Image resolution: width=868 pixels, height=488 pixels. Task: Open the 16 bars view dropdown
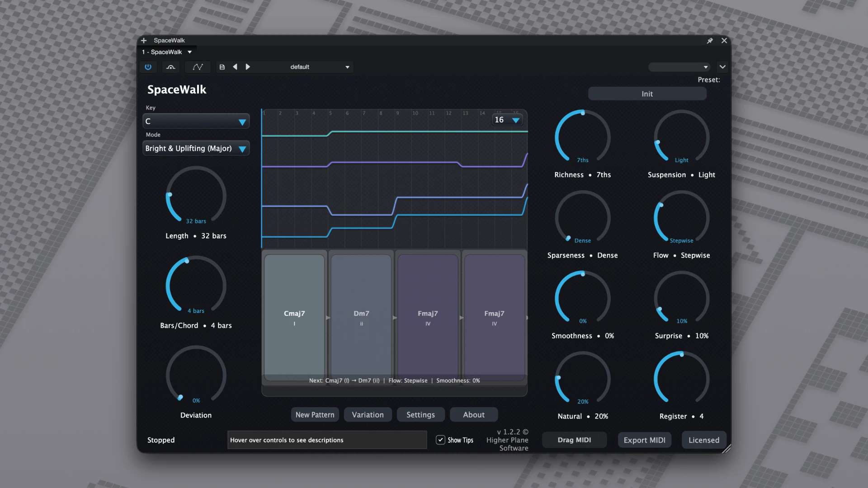507,120
